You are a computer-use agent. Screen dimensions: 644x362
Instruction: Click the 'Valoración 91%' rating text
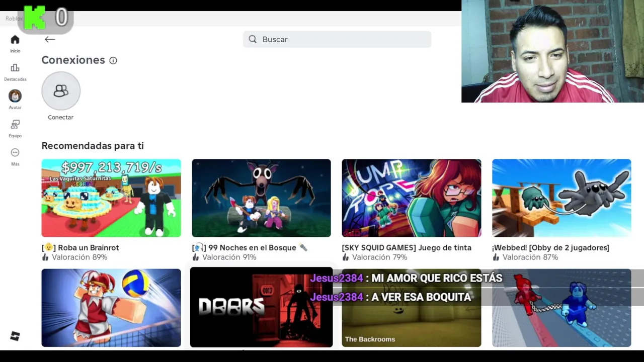tap(229, 257)
